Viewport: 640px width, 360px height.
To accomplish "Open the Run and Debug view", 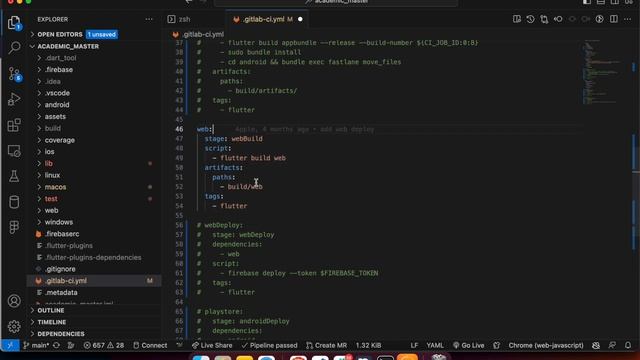I will tap(14, 99).
